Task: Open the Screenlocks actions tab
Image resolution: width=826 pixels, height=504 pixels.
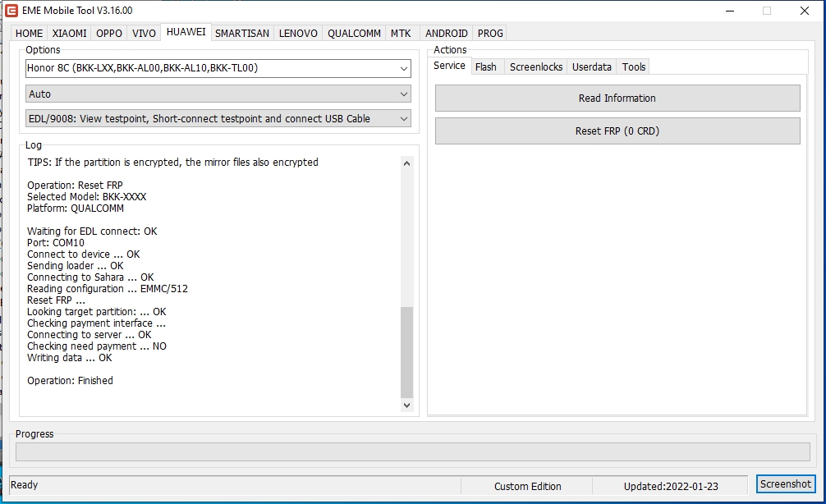Action: 536,67
